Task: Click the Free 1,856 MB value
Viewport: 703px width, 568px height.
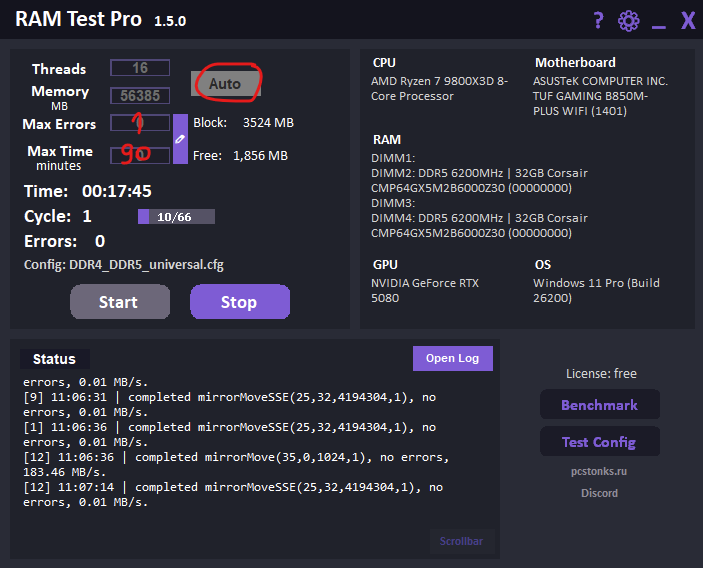Action: tap(260, 156)
